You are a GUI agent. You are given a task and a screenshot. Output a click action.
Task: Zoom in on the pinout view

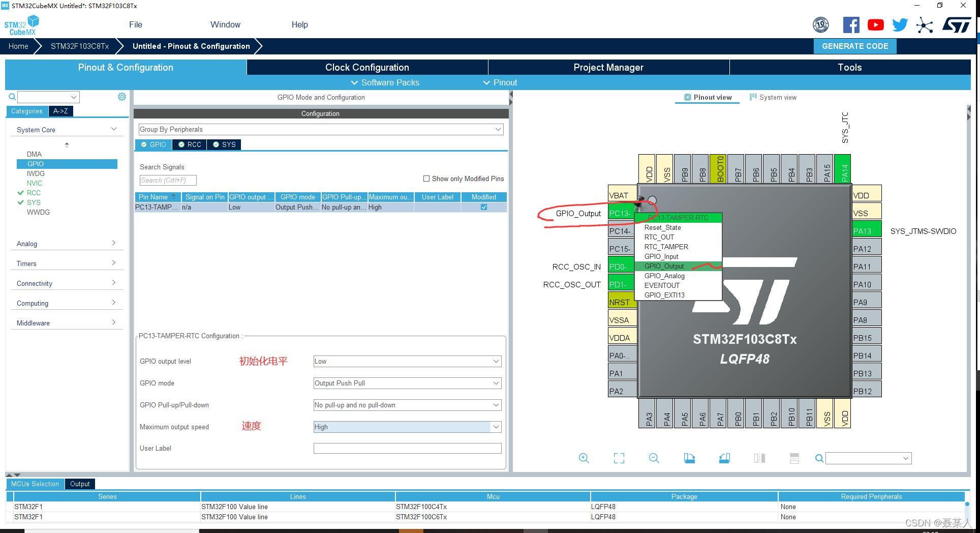584,458
